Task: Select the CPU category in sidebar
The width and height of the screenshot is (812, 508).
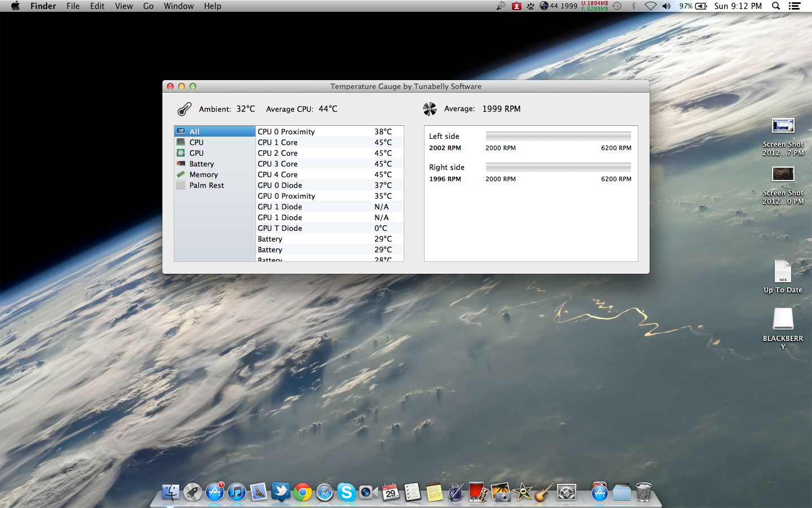Action: (x=196, y=142)
